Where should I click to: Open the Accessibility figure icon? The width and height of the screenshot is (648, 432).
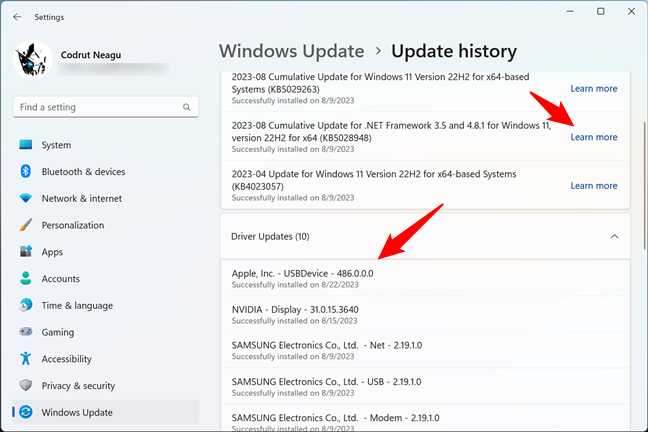pos(26,358)
